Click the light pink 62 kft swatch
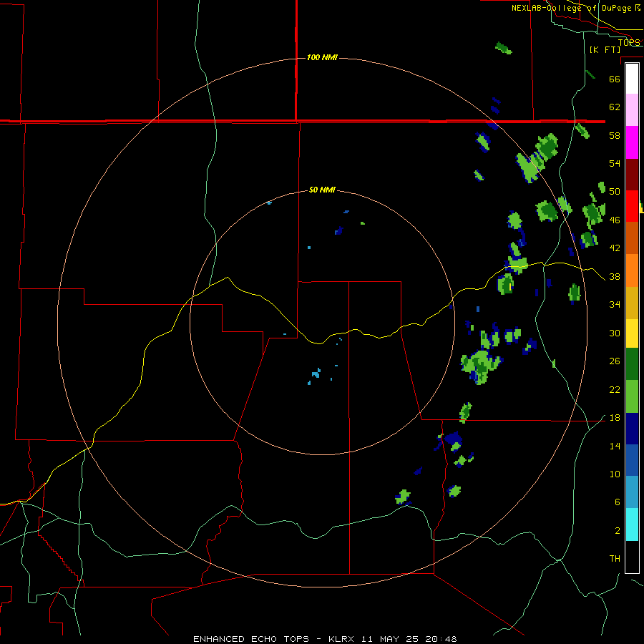The width and height of the screenshot is (644, 644). (x=632, y=109)
